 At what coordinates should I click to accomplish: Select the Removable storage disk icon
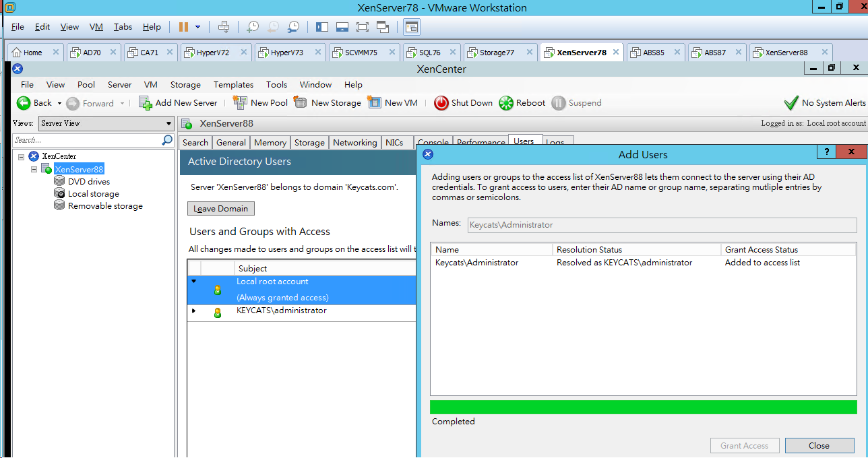tap(59, 206)
